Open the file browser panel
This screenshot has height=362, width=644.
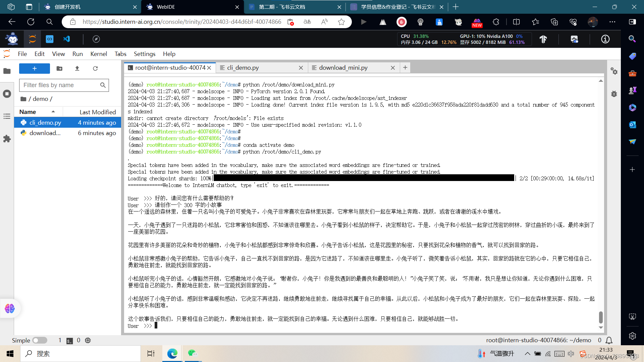(7, 71)
